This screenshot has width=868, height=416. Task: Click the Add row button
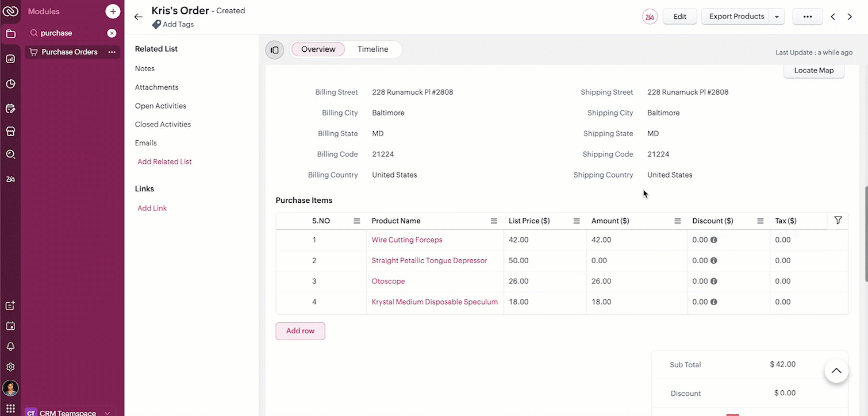300,331
